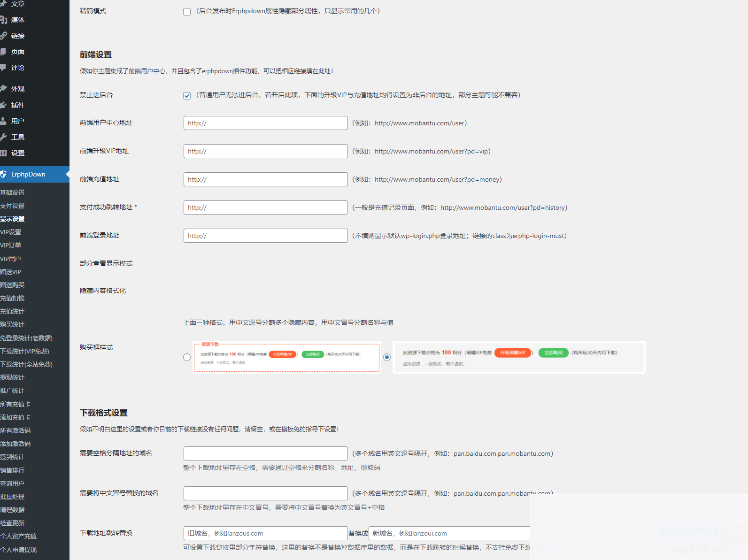Click the 用户 users icon

coord(4,121)
